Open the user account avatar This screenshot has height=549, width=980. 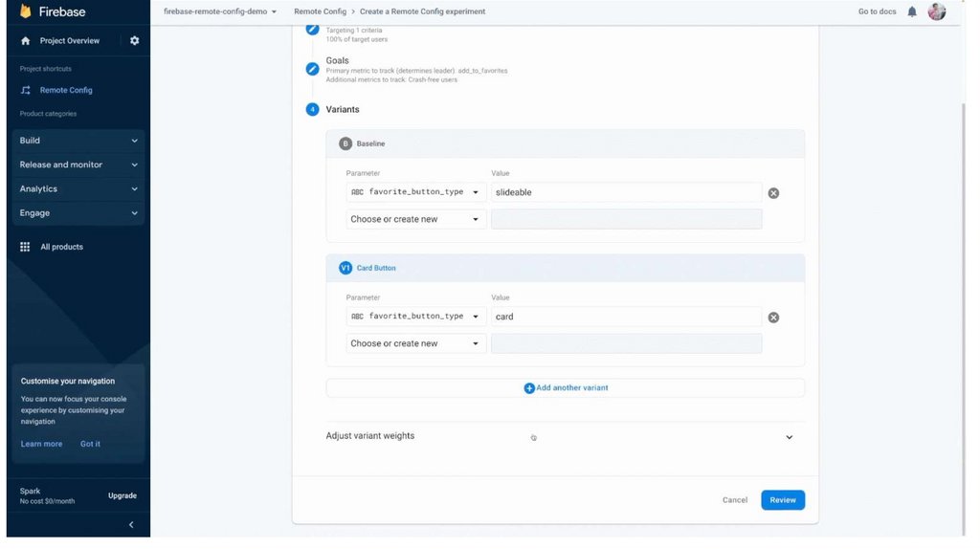(x=937, y=11)
